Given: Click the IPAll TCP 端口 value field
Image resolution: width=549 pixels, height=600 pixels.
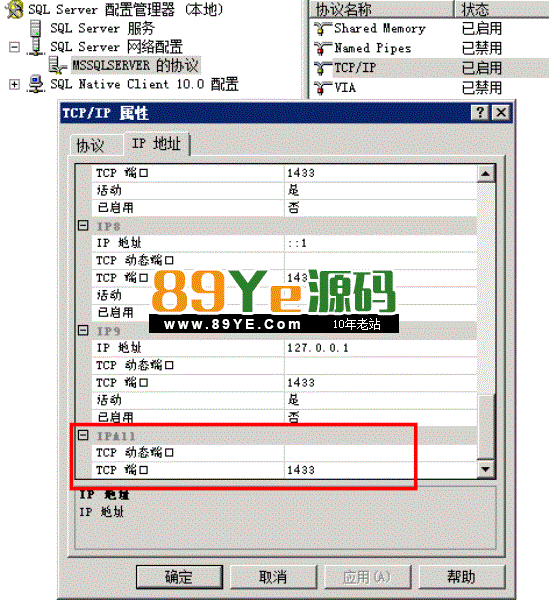Looking at the screenshot, I should click(x=380, y=470).
